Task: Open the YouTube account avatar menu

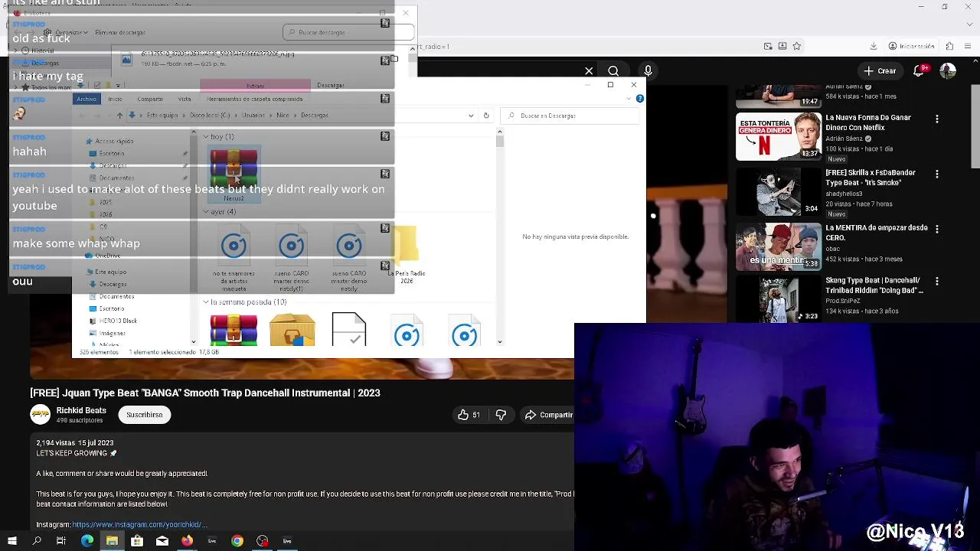Action: [948, 71]
